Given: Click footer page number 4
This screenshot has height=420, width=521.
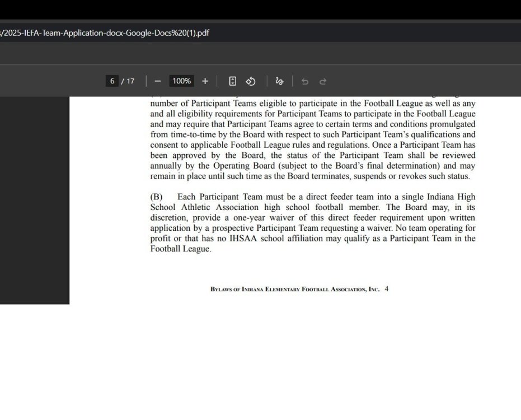Looking at the screenshot, I should click(387, 288).
